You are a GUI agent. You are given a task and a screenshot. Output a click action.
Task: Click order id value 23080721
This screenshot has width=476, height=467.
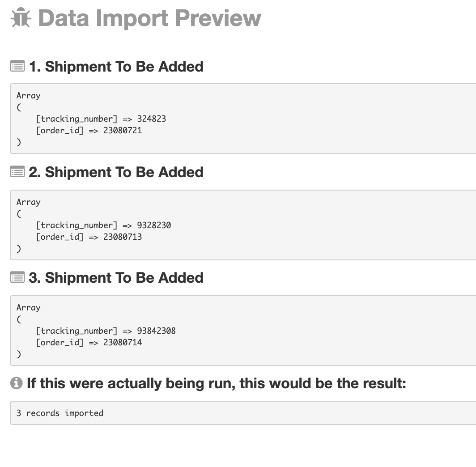click(123, 131)
